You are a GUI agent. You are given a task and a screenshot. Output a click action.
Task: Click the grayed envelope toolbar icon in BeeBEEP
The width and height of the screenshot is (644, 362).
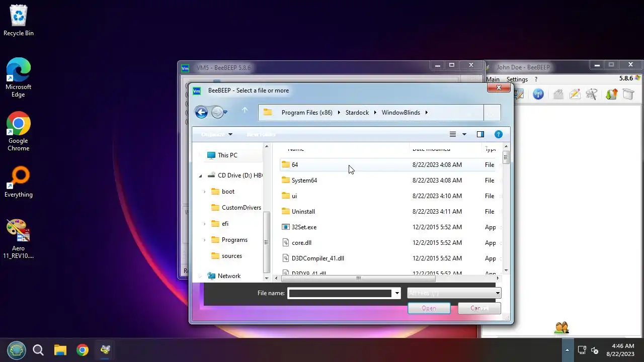pos(558,94)
